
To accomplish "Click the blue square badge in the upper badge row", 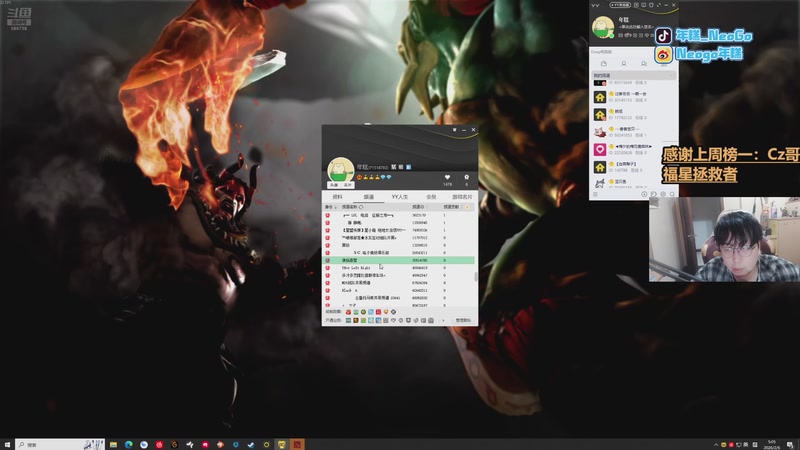I will (x=371, y=312).
